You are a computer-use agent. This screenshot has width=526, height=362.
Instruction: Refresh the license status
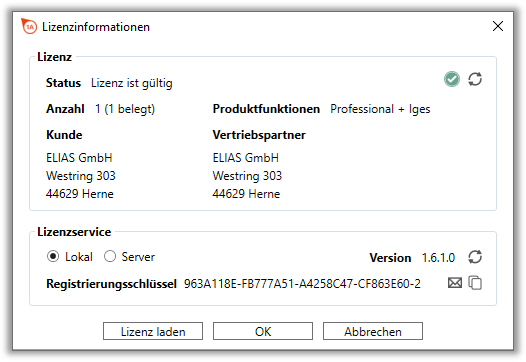[475, 80]
